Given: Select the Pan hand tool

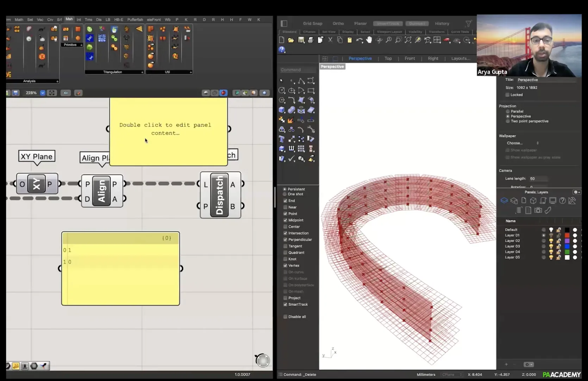Looking at the screenshot, I should 369,40.
